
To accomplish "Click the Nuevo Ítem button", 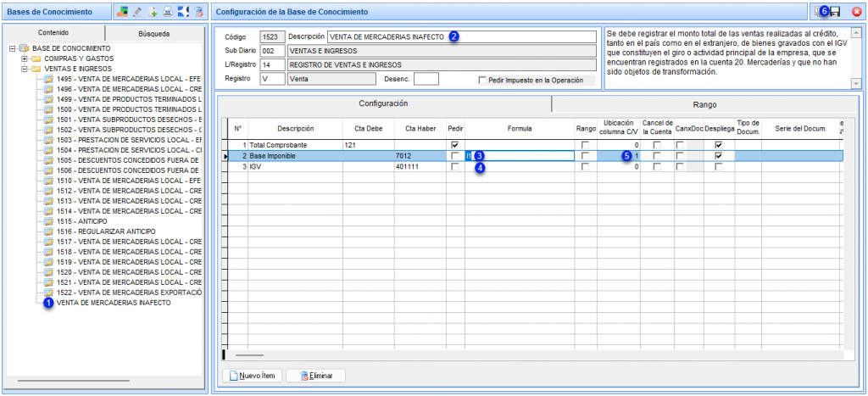I will pyautogui.click(x=253, y=376).
